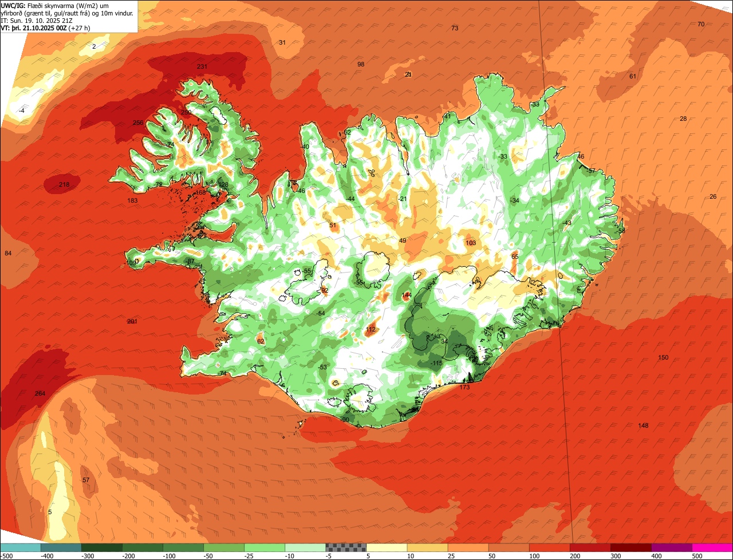Click the map value 148
The height and width of the screenshot is (560, 733).
click(x=643, y=425)
